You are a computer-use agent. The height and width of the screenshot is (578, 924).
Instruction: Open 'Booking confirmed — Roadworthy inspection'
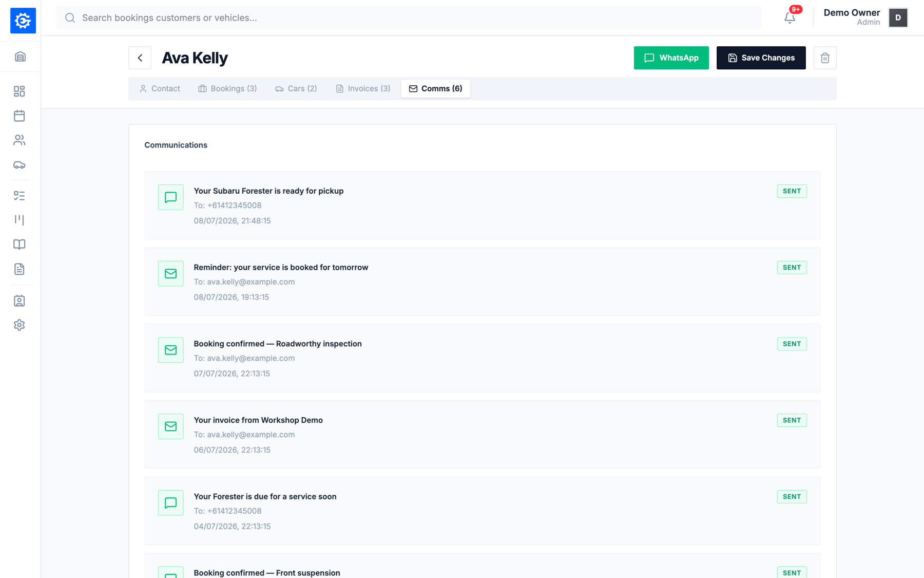tap(278, 344)
